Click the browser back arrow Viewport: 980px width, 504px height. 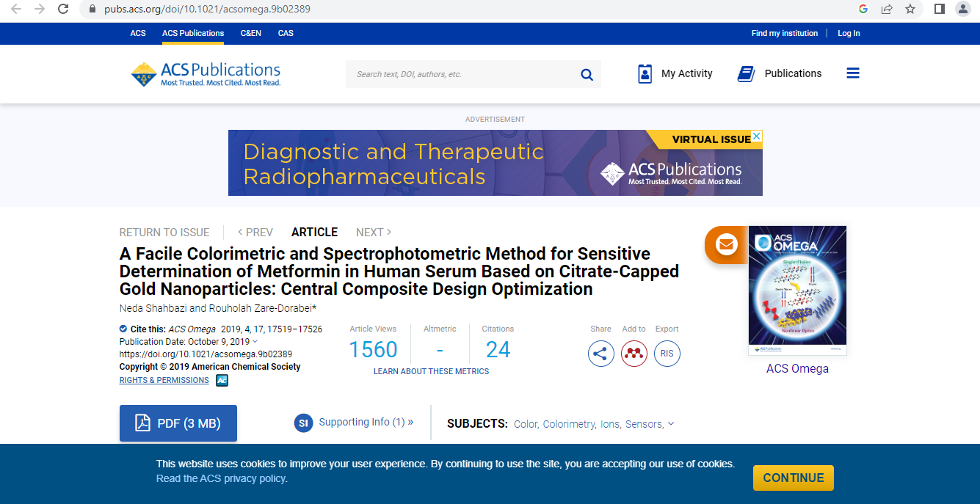click(16, 9)
